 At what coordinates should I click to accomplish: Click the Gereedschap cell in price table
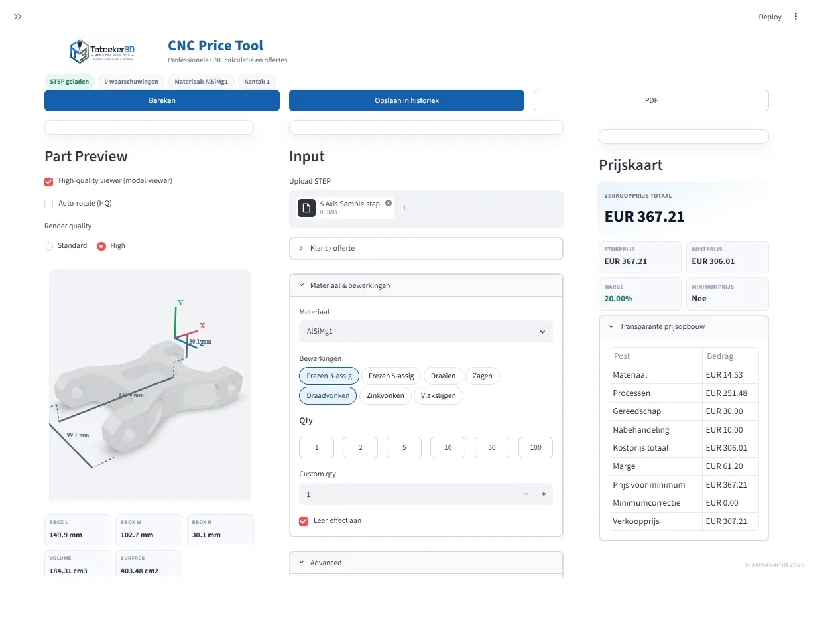click(x=655, y=411)
